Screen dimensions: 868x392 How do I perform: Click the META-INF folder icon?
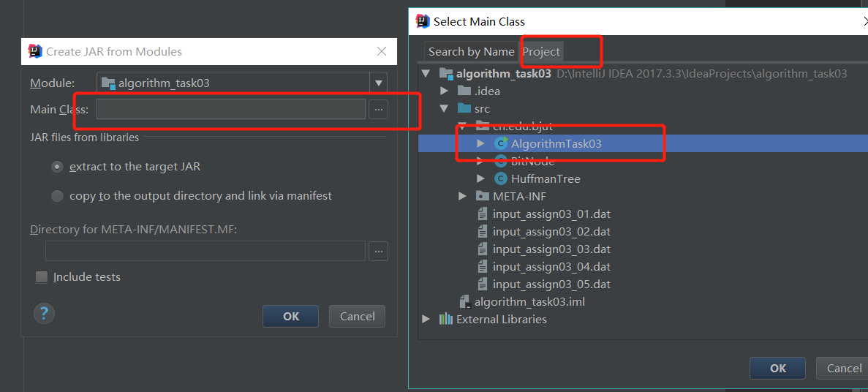click(x=482, y=196)
